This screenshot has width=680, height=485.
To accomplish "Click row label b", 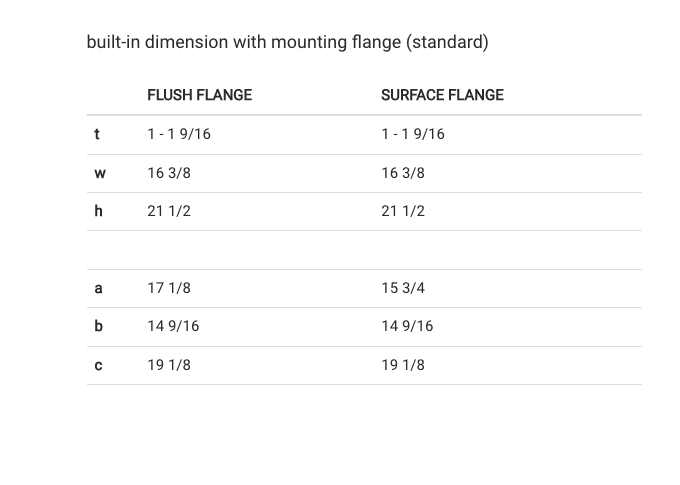I will point(98,326).
